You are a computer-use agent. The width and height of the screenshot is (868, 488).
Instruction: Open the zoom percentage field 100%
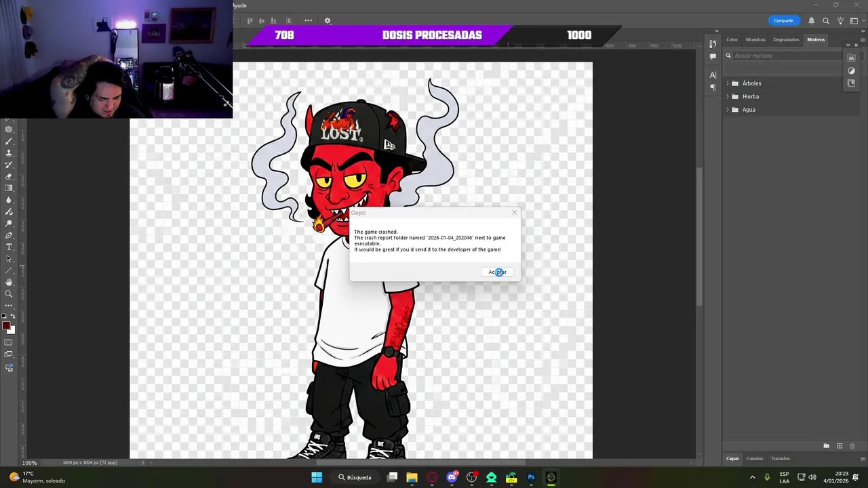coord(29,463)
